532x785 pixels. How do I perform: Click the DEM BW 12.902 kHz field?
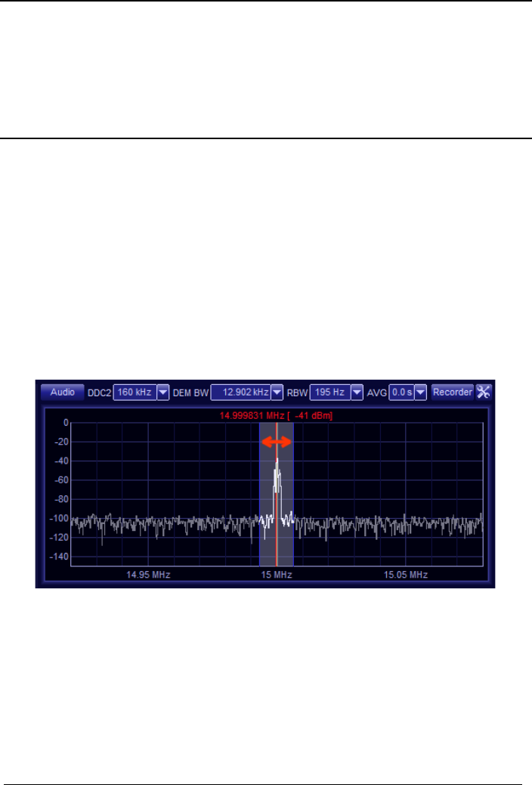coord(241,392)
